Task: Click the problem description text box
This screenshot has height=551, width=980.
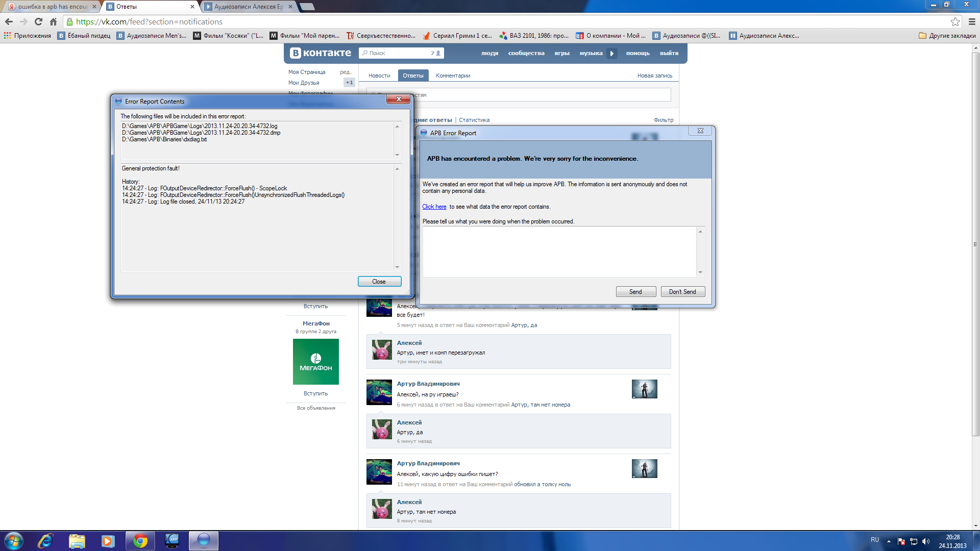Action: click(x=559, y=252)
